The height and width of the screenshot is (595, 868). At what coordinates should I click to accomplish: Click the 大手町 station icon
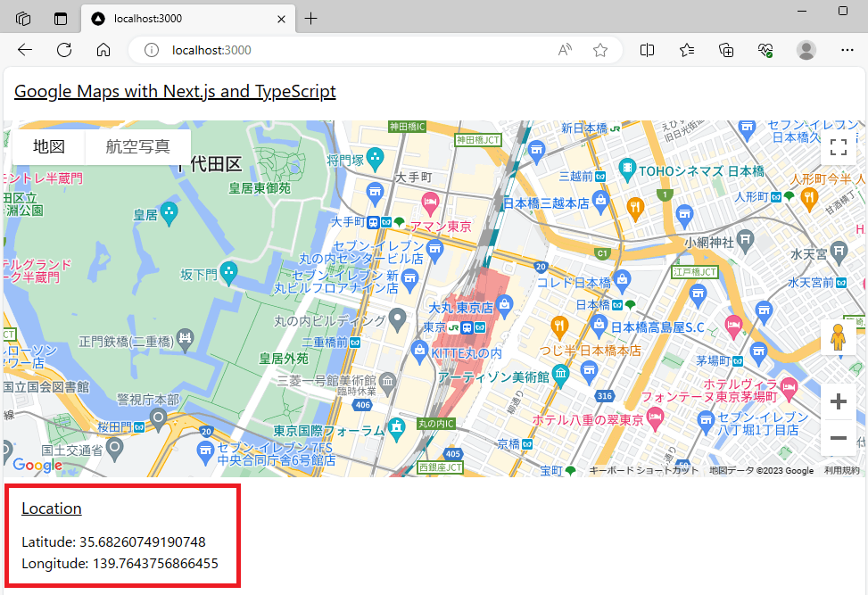click(373, 222)
